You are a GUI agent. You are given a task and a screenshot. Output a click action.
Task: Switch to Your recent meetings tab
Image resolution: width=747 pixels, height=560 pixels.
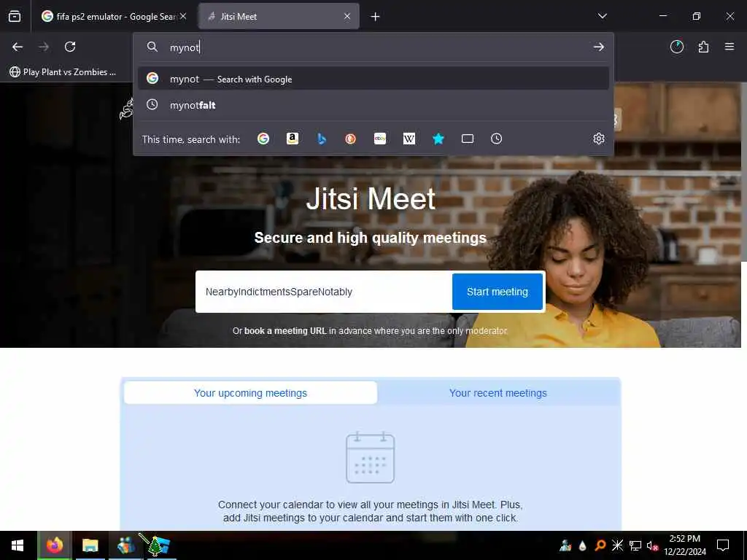[498, 393]
